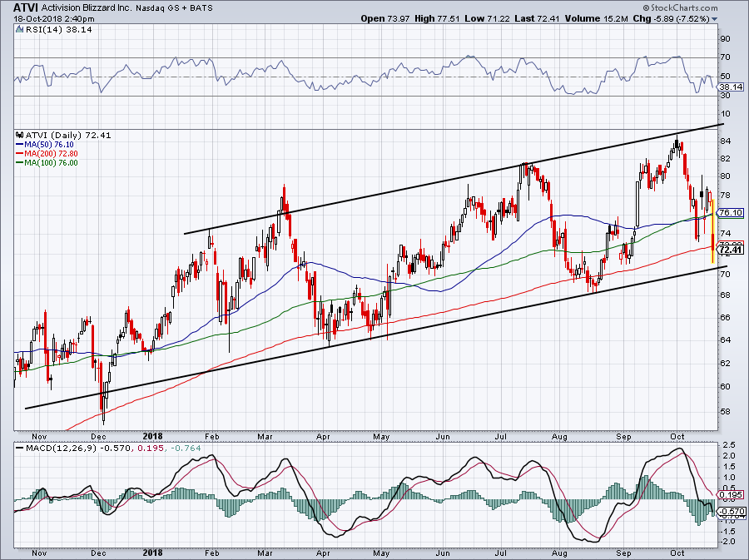Click the 80 price level on the price axis
The height and width of the screenshot is (560, 749).
(725, 176)
